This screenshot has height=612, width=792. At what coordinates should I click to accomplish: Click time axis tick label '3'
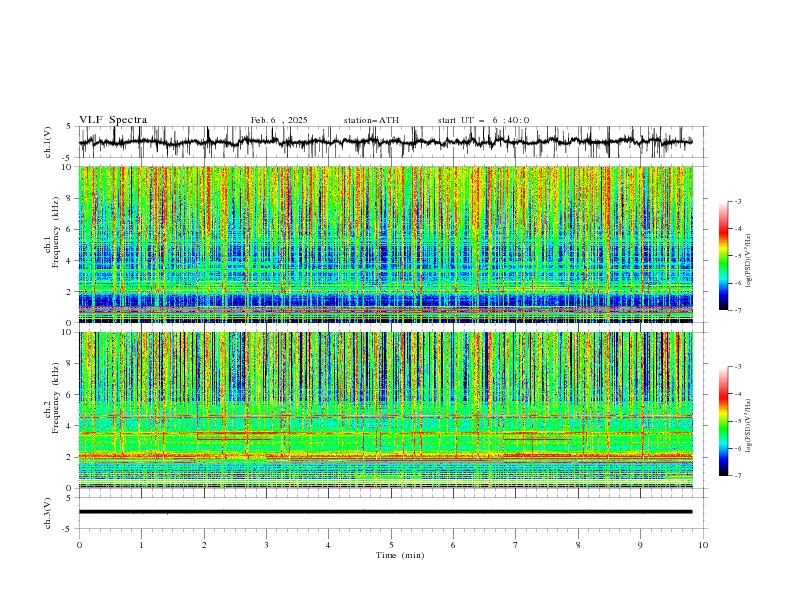266,545
